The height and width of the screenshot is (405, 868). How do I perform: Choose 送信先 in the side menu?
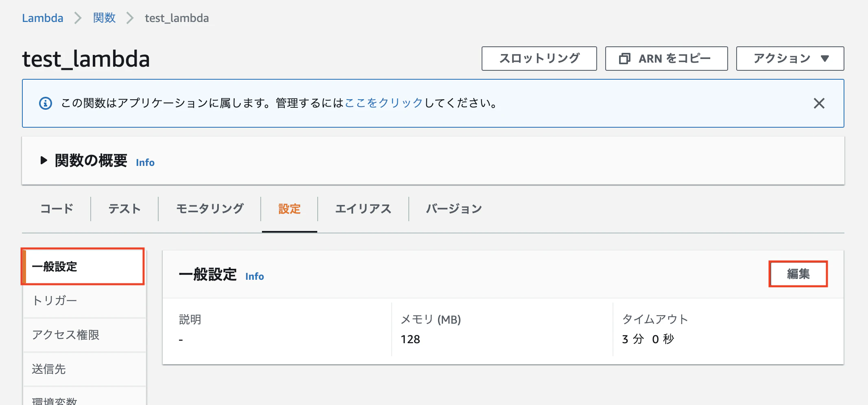(x=84, y=369)
